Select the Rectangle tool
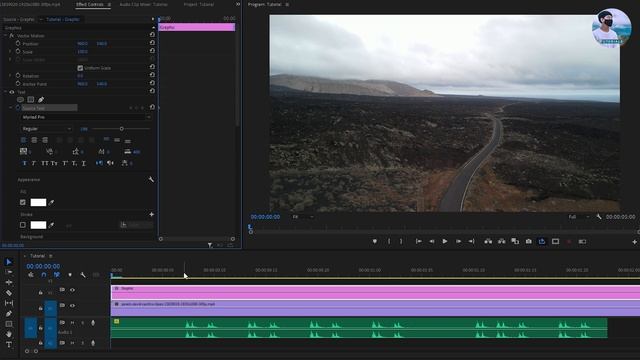Screen dimensions: 640x360 coord(9,324)
